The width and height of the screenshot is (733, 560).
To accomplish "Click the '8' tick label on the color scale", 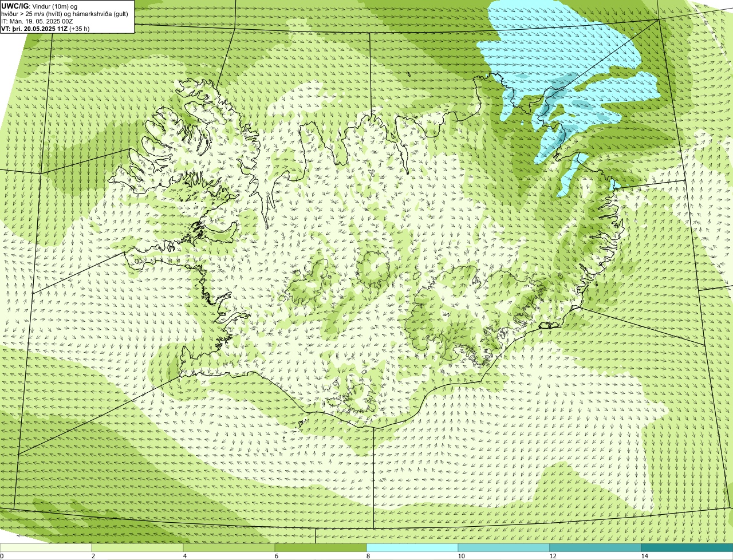I will (x=368, y=556).
